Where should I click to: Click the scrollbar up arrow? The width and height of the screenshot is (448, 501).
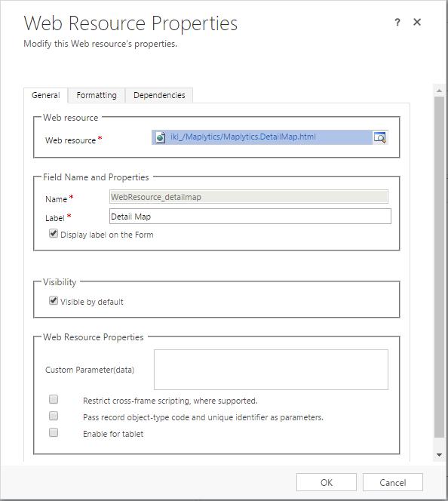440,91
